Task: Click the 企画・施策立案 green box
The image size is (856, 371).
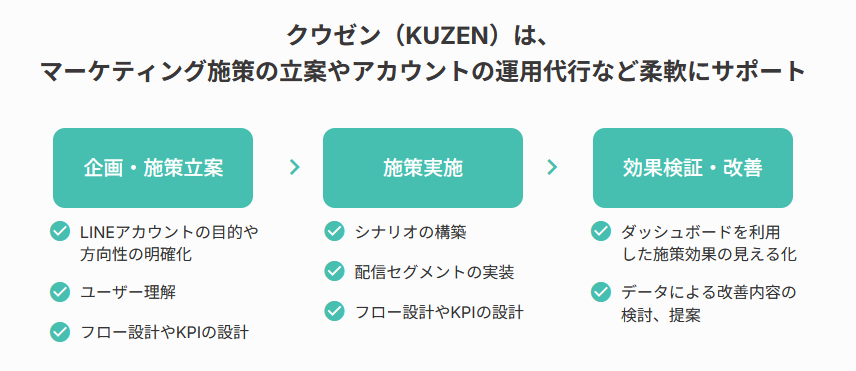Action: pyautogui.click(x=153, y=168)
